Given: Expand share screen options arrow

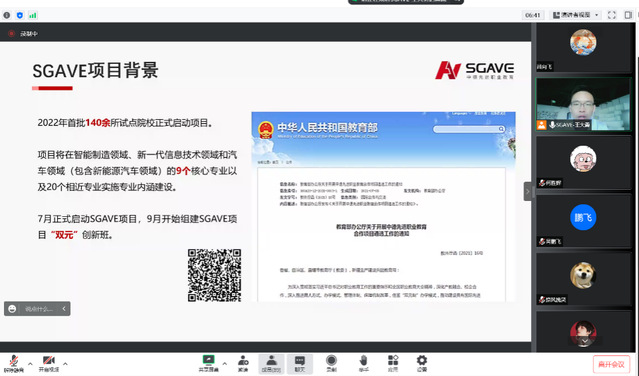Looking at the screenshot, I should coord(225,363).
